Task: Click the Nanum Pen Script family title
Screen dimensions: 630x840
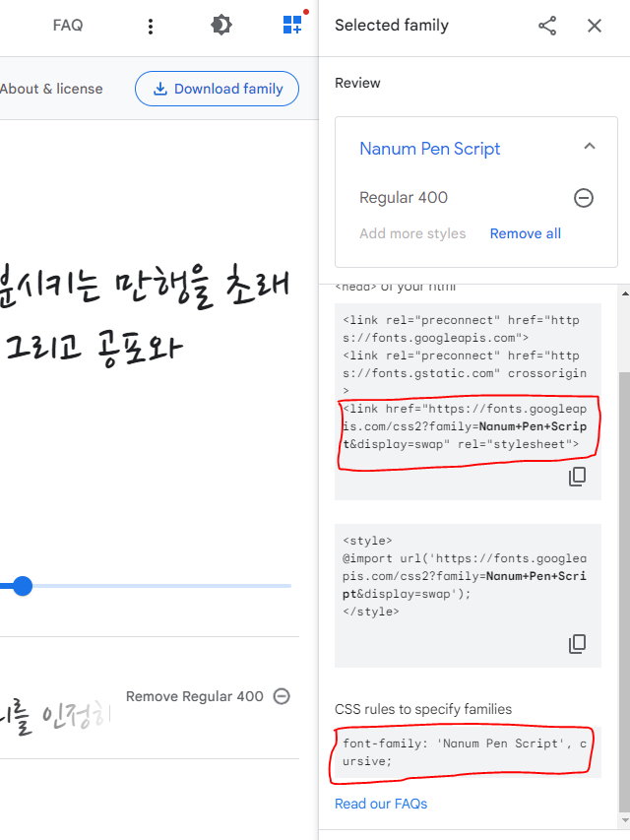Action: click(429, 149)
